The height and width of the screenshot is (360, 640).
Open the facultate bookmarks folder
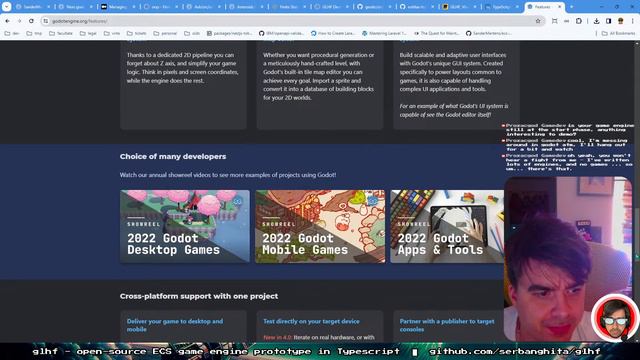(x=61, y=33)
